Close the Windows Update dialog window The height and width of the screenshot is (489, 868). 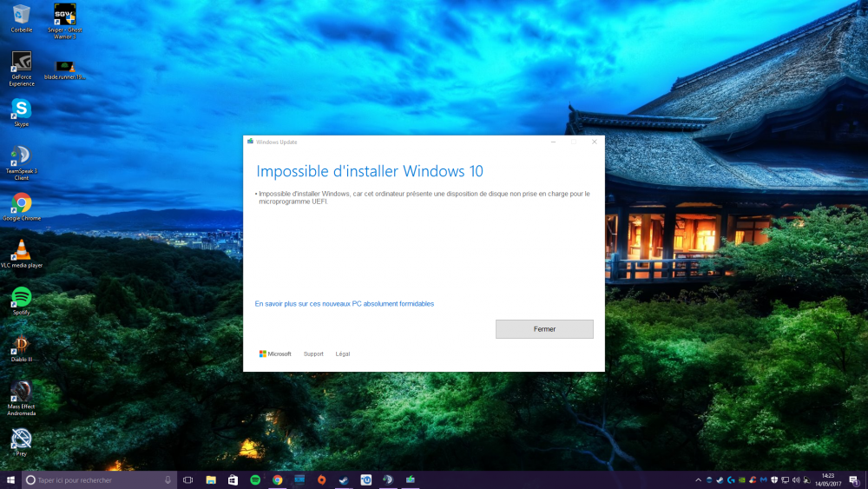[x=594, y=142]
